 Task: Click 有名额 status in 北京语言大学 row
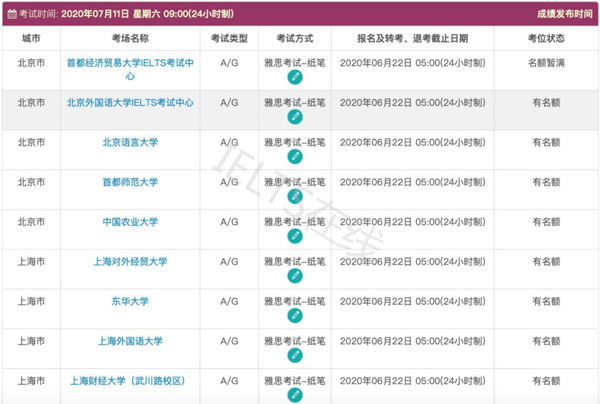point(546,142)
